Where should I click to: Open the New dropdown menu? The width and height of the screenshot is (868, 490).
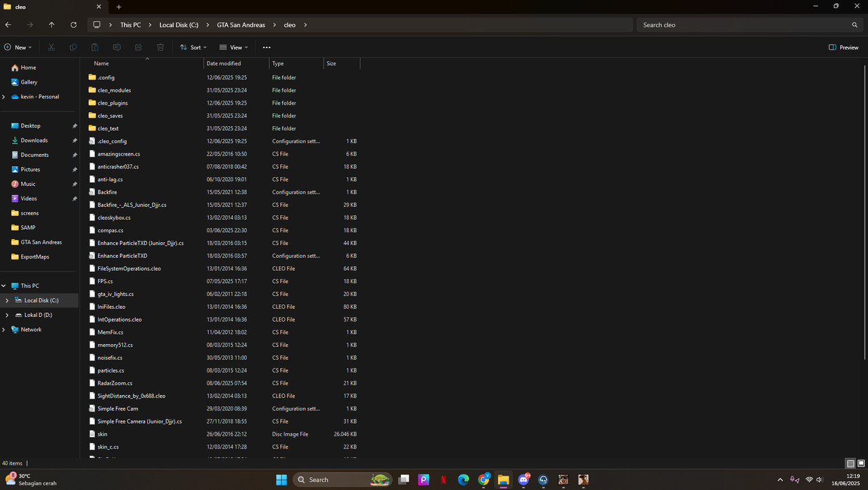click(17, 48)
